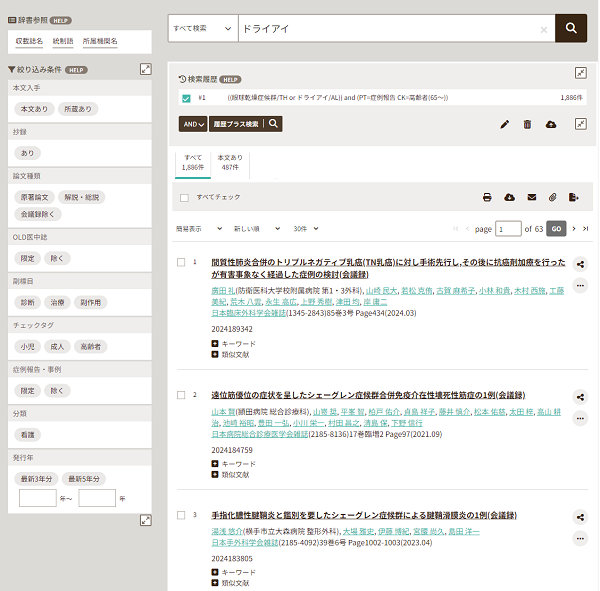Viewport: 600px width, 591px height.
Task: Open HELP for 絞り込み条件
Action: (76, 70)
